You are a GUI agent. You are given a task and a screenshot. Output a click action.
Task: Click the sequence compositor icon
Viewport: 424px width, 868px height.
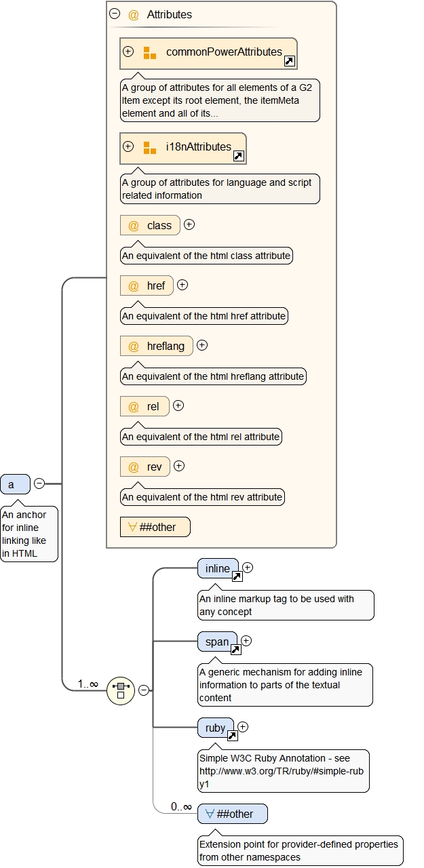tap(121, 690)
